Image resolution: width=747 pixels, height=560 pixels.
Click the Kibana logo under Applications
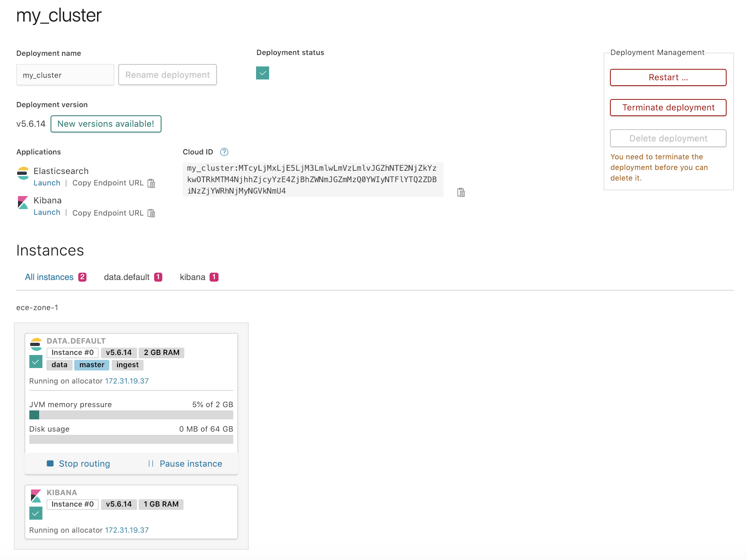(x=23, y=203)
